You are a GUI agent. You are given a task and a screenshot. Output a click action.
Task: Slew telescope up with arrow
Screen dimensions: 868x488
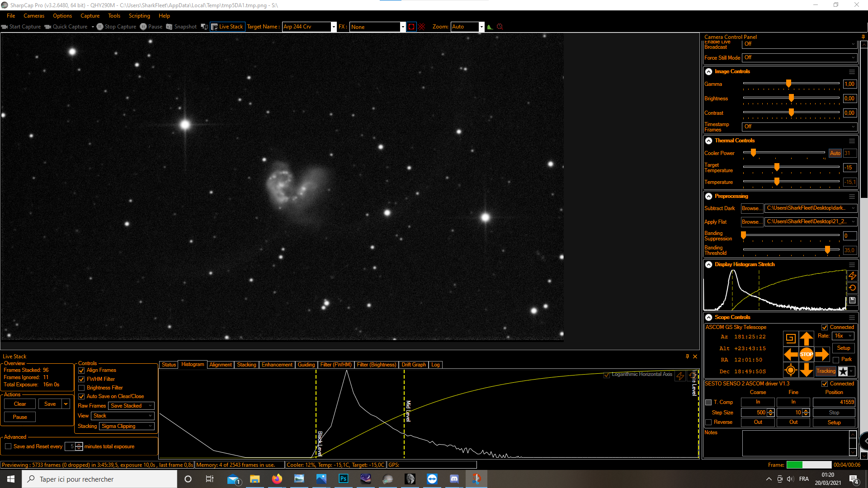[x=806, y=338]
